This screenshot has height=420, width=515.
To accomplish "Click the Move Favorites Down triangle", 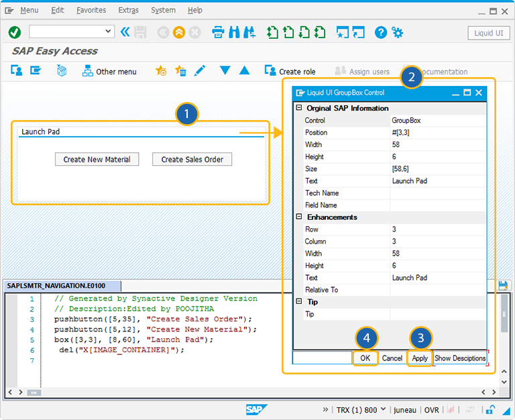I will tap(225, 70).
